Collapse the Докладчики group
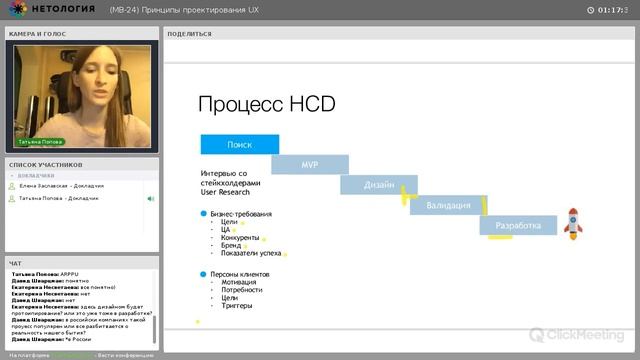Screen dimensions: 640x360 click(x=12, y=176)
